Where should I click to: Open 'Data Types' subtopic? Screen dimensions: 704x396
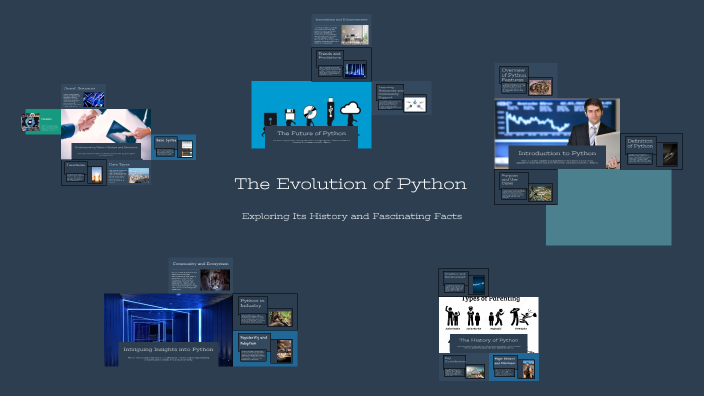click(129, 172)
